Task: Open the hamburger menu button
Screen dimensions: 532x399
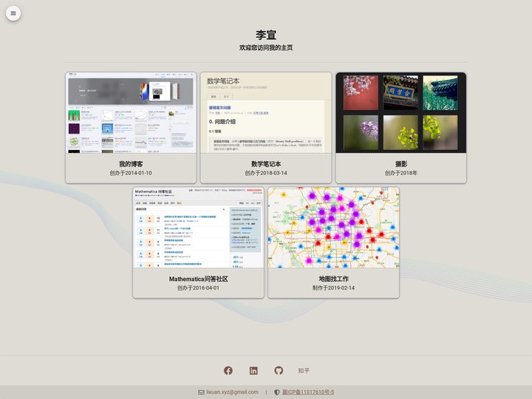Action: [x=13, y=13]
